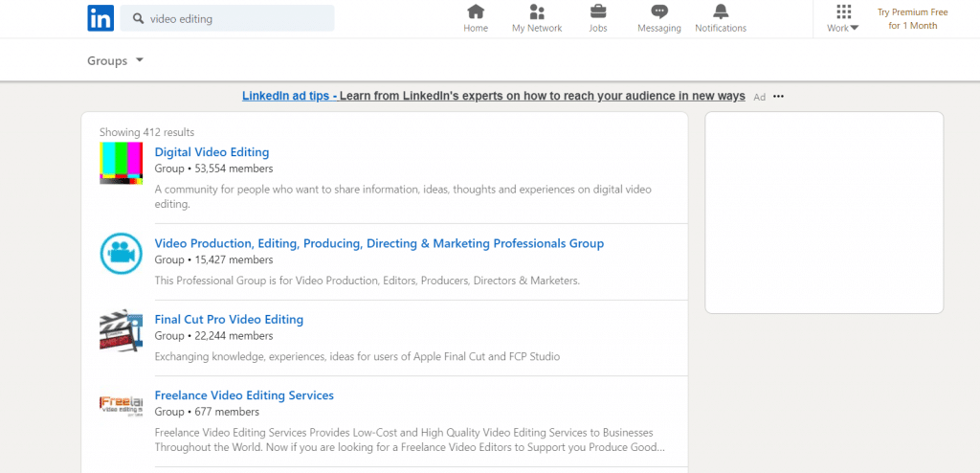Click the search magnifier icon
This screenshot has width=980, height=473.
click(x=139, y=19)
